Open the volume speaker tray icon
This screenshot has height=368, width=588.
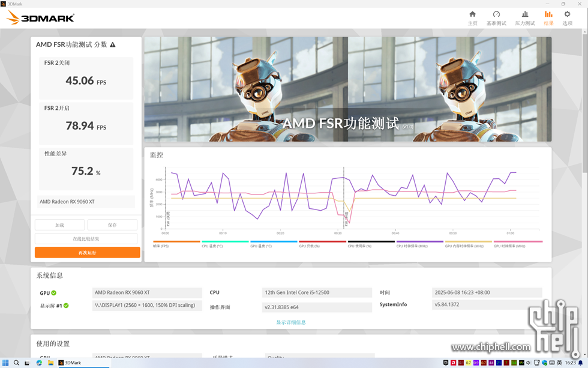[529, 363]
